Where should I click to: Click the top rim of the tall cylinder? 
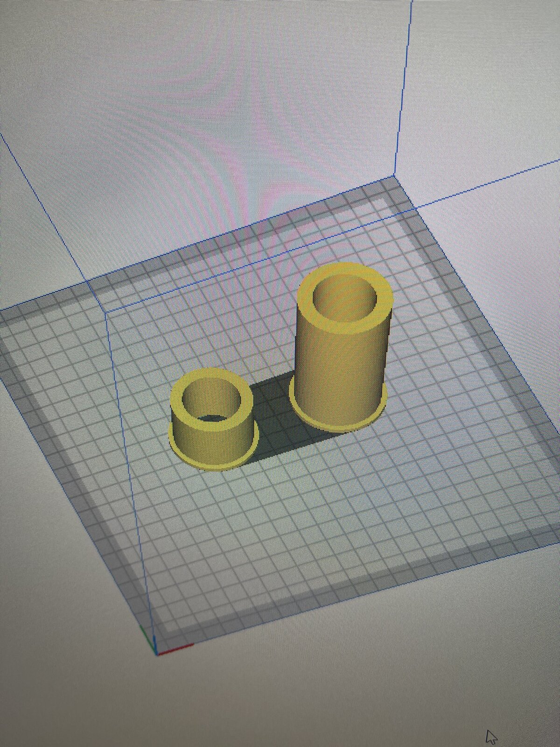click(345, 272)
